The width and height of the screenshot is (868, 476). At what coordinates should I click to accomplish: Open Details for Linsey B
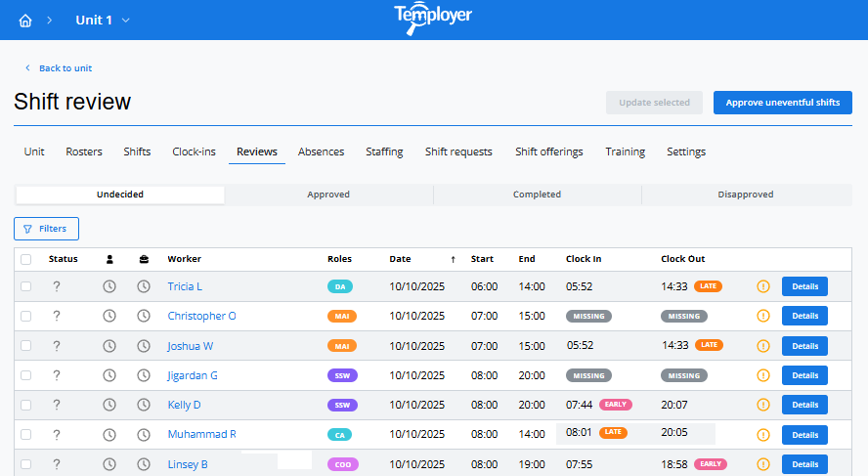coord(804,464)
